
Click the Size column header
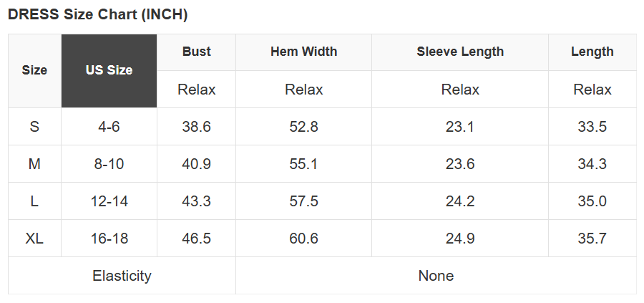click(34, 70)
